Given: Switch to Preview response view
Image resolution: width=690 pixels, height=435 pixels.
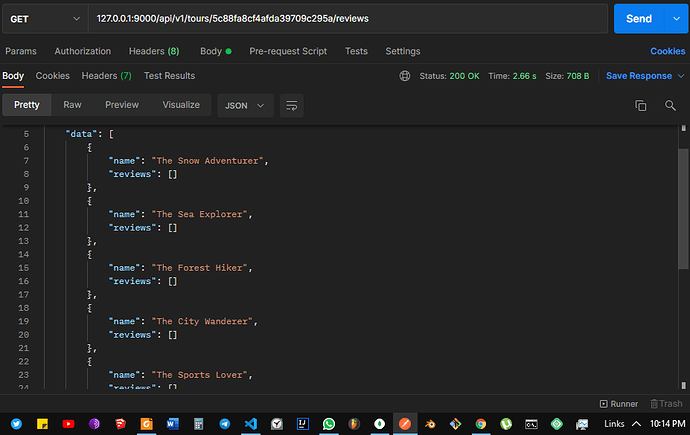Looking at the screenshot, I should point(122,105).
